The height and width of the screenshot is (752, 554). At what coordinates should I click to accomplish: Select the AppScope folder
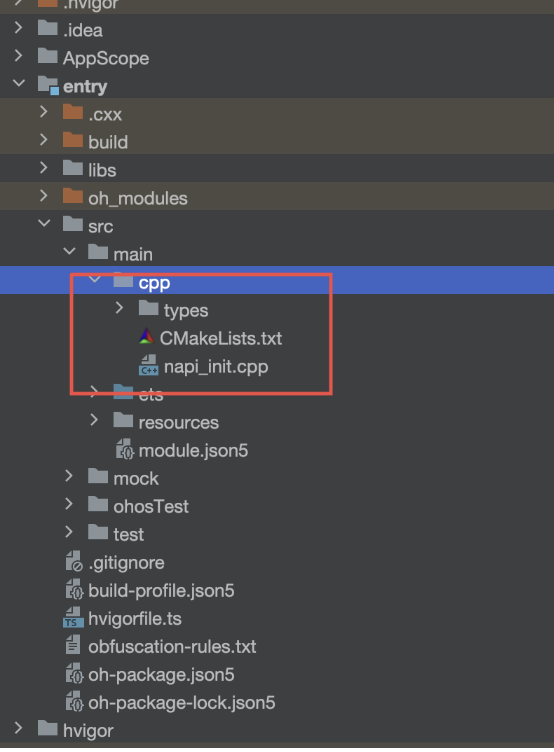click(277, 58)
